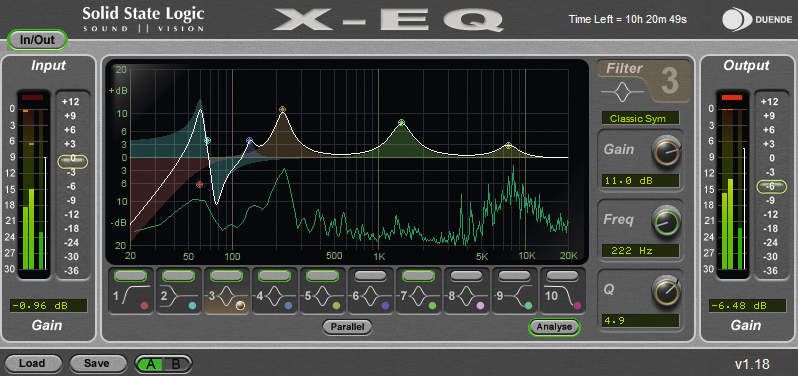Toggle band 4 on/off button
This screenshot has width=798, height=376.
pos(274,275)
